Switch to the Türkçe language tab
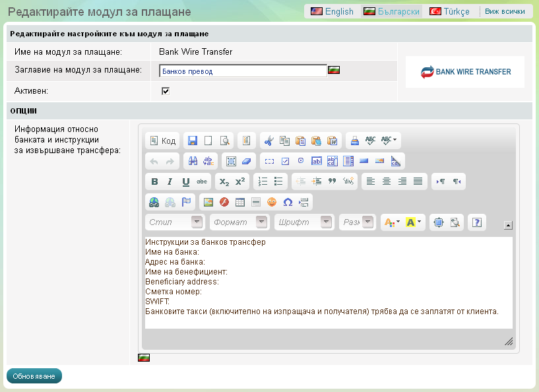 coord(449,11)
